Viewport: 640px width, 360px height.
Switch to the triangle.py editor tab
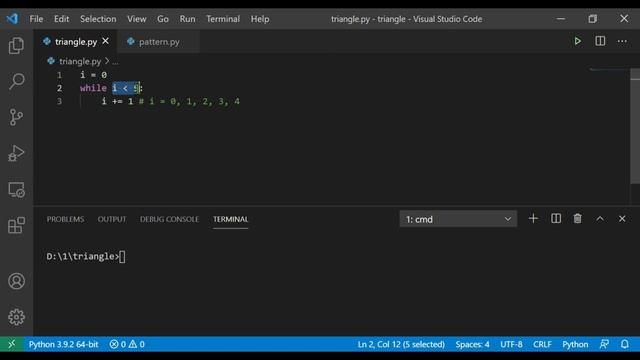(x=76, y=42)
